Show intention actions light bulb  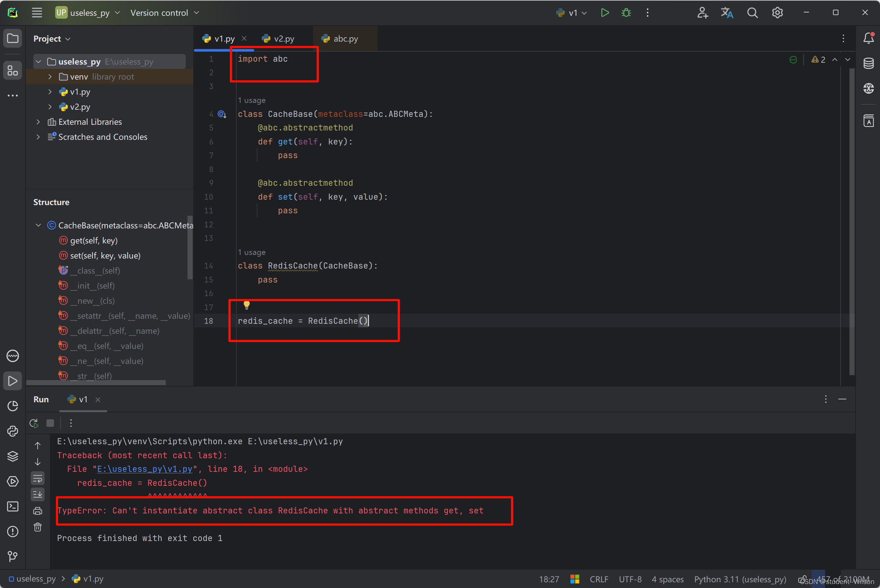[x=246, y=305]
